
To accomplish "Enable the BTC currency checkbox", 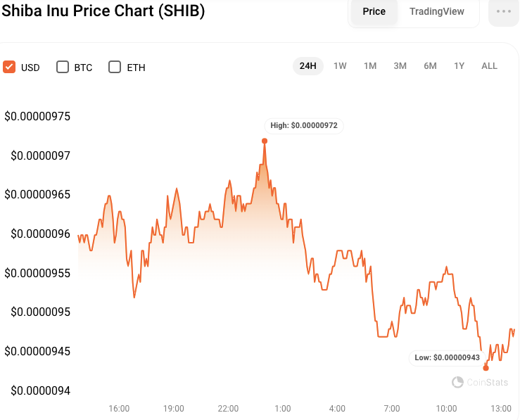I will (62, 67).
